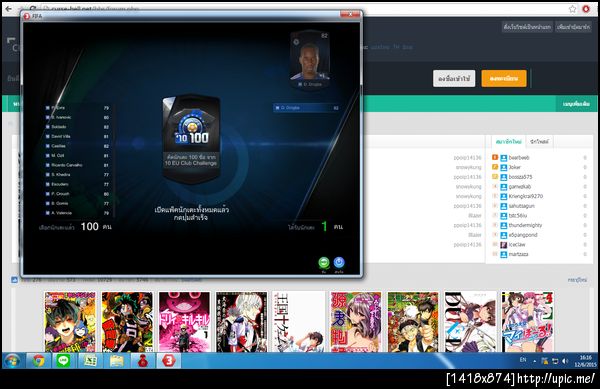600x389 pixels.
Task: Switch to the new members tab
Action: click(x=508, y=142)
